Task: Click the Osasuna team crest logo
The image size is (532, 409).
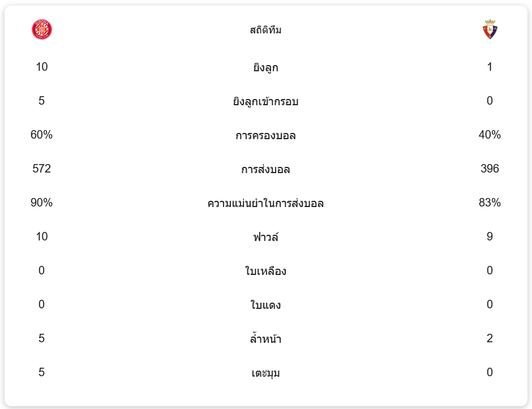Action: pyautogui.click(x=490, y=29)
